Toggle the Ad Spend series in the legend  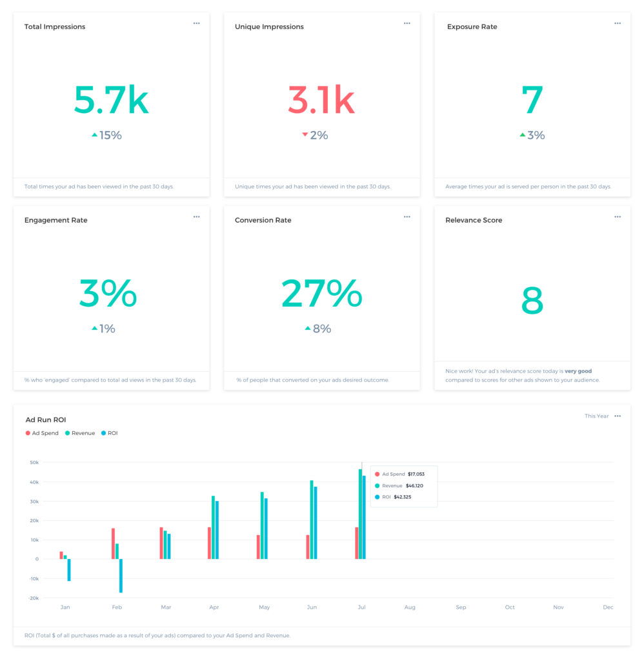coord(43,433)
